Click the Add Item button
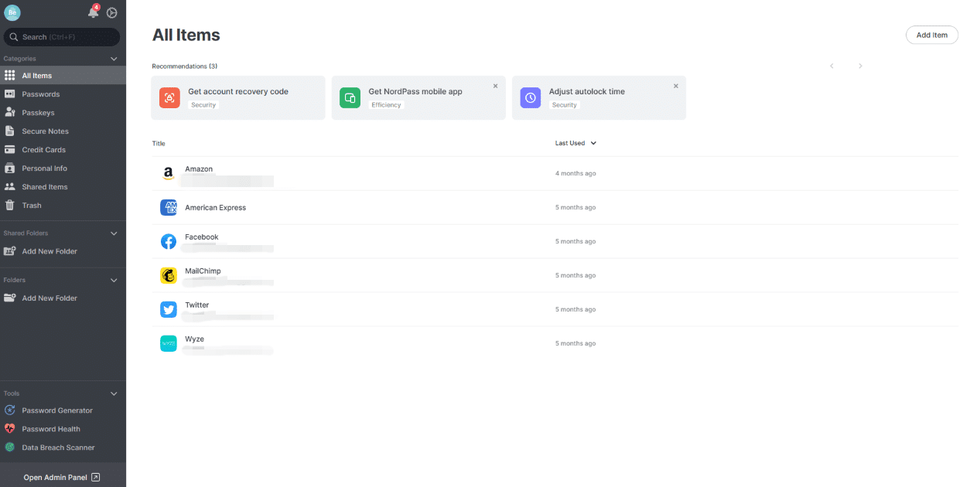980x487 pixels. [931, 35]
